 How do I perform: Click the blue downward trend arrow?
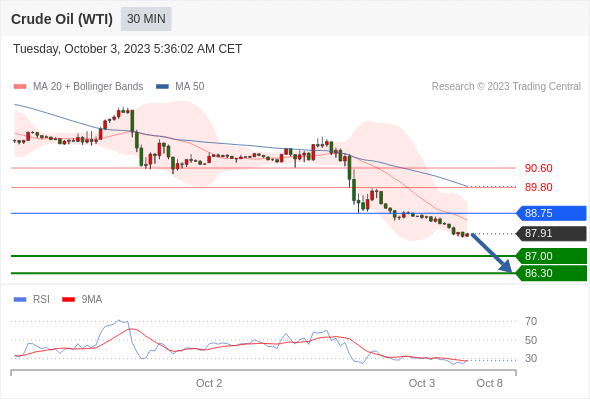point(492,253)
